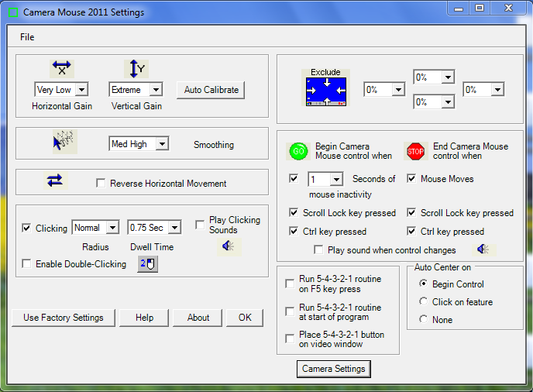Image resolution: width=533 pixels, height=392 pixels.
Task: Confirm settings with OK button
Action: [x=245, y=318]
